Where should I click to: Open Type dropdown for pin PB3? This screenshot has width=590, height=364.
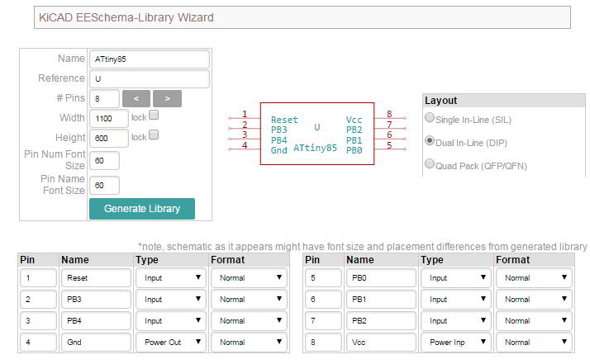point(171,300)
